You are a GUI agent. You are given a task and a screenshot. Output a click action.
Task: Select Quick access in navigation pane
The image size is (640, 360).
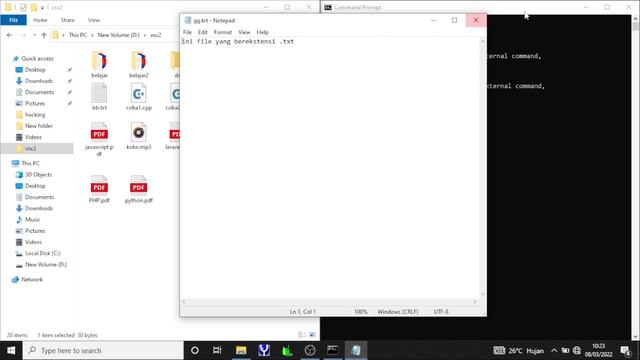37,58
